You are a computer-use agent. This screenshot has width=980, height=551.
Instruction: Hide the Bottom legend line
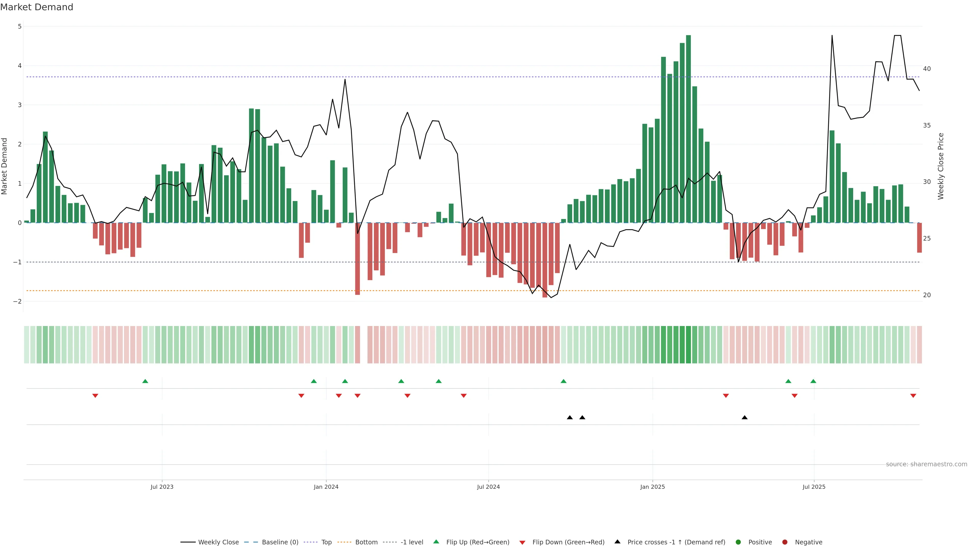pyautogui.click(x=366, y=542)
